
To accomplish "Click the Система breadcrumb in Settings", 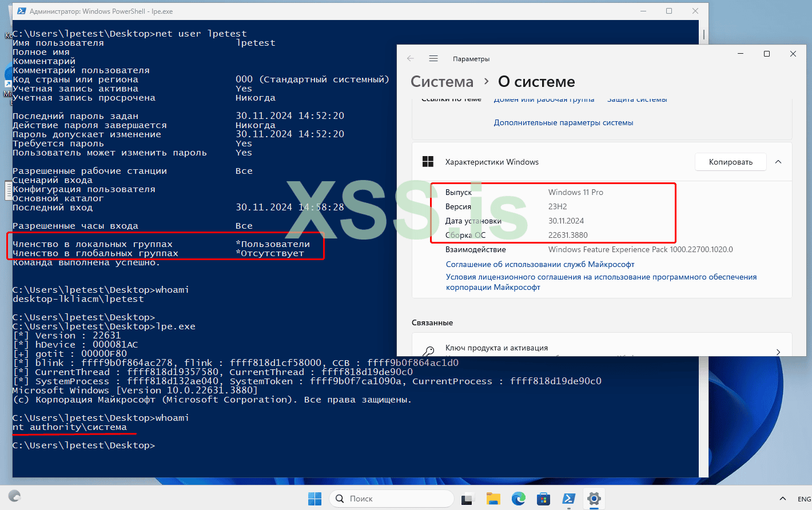I will tap(442, 82).
